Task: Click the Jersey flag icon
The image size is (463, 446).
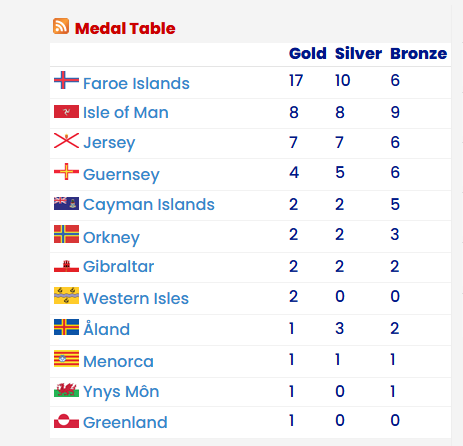Action: (66, 140)
